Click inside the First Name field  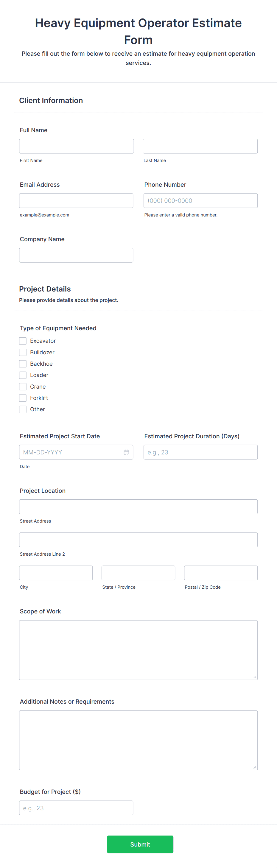coord(76,146)
